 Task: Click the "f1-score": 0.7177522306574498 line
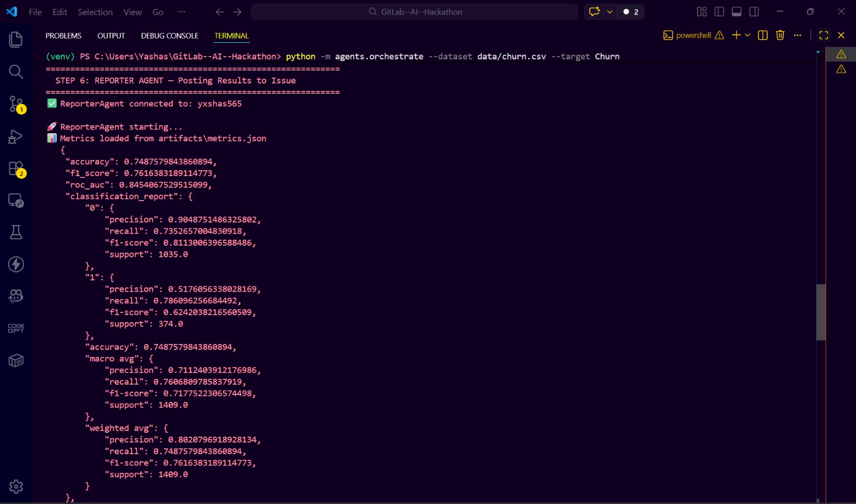[x=180, y=394]
